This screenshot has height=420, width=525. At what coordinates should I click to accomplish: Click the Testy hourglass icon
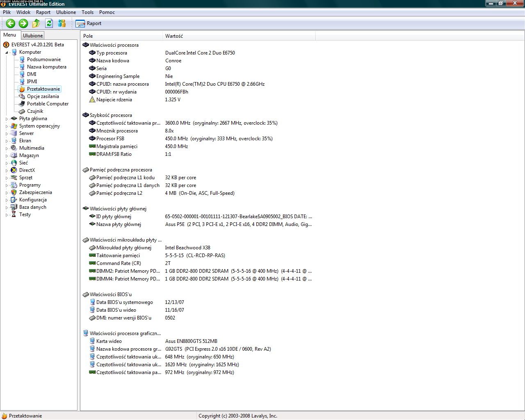[x=14, y=215]
